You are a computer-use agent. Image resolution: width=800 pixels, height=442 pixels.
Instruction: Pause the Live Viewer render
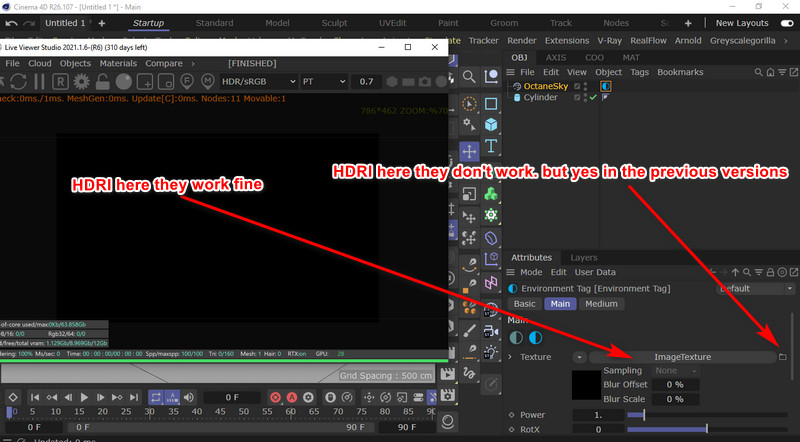point(39,81)
